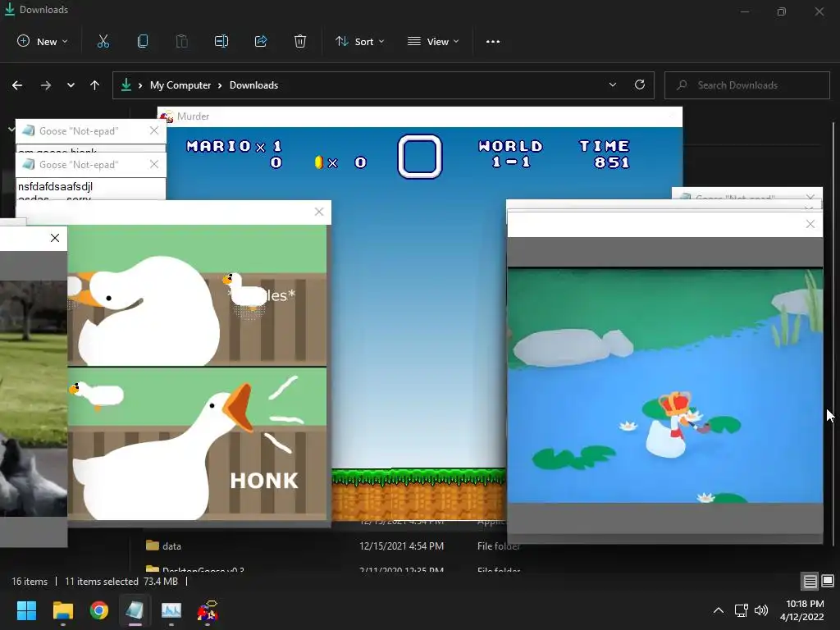
Task: Click the data folder date 12/15/2021 4:54 PM
Action: pyautogui.click(x=402, y=546)
